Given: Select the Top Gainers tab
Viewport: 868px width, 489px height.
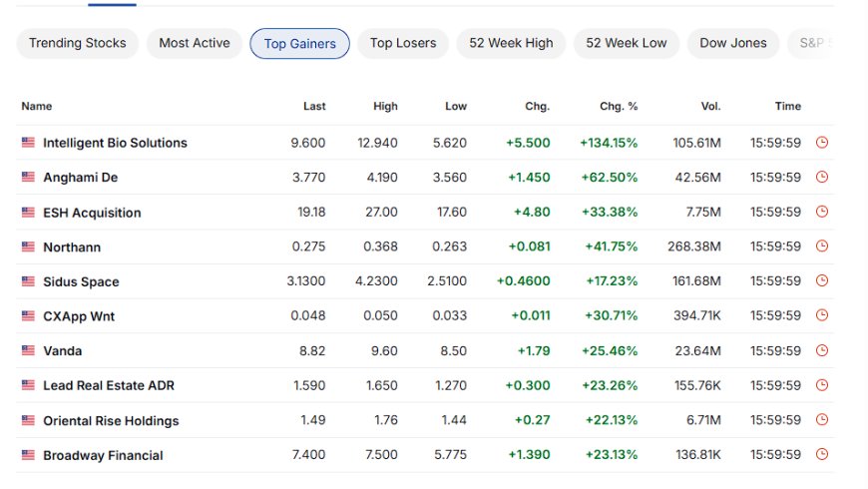Looking at the screenshot, I should tap(299, 43).
